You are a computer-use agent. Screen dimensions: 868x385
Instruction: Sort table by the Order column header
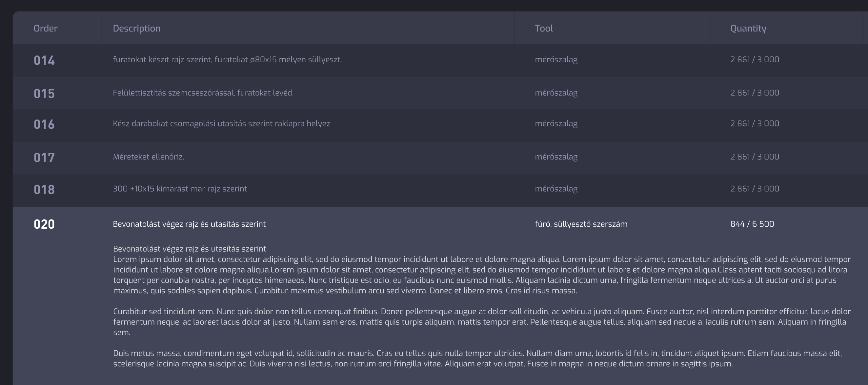(x=45, y=28)
